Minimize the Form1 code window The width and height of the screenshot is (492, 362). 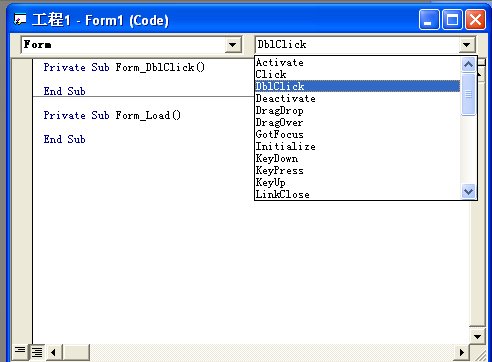pyautogui.click(x=429, y=20)
